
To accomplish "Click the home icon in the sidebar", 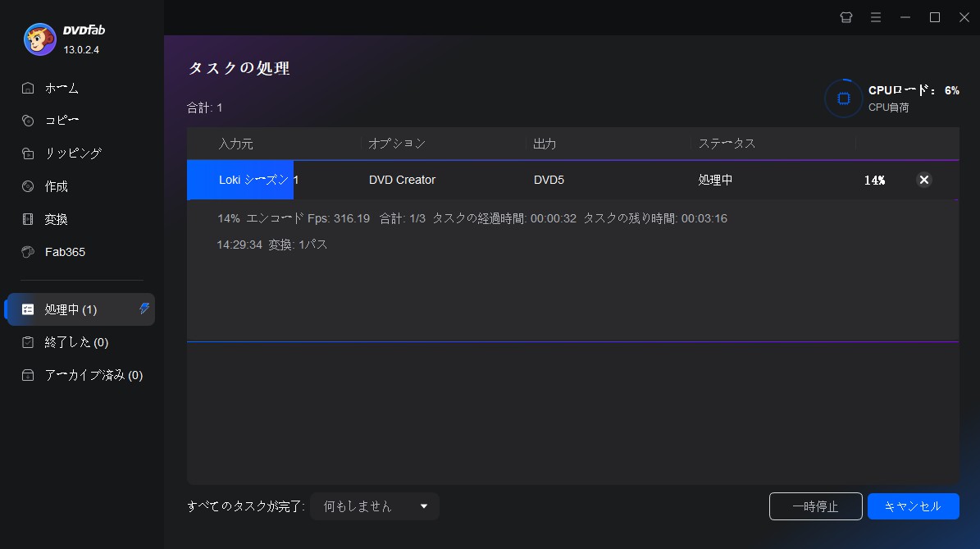I will (x=28, y=88).
